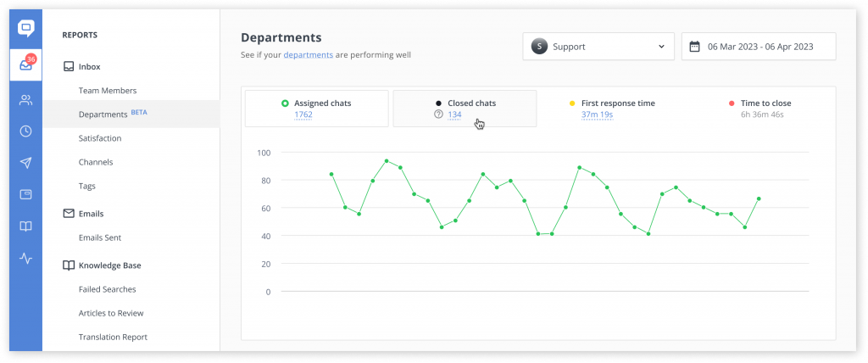The height and width of the screenshot is (363, 868).
Task: Open the Failed Searches report
Action: 107,289
